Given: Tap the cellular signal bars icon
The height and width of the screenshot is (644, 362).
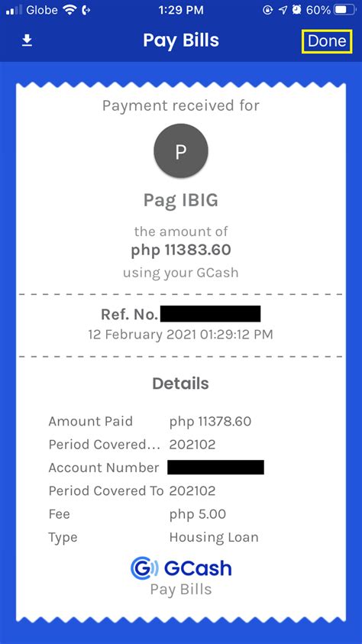Looking at the screenshot, I should tap(15, 11).
